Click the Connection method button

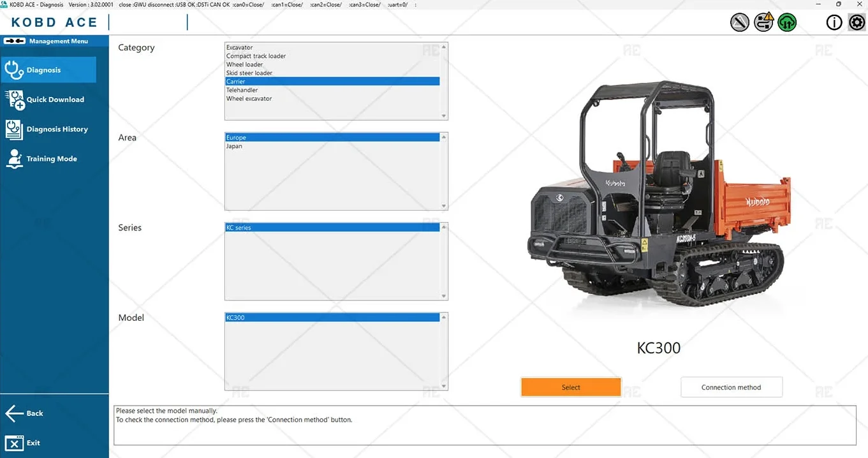click(732, 387)
